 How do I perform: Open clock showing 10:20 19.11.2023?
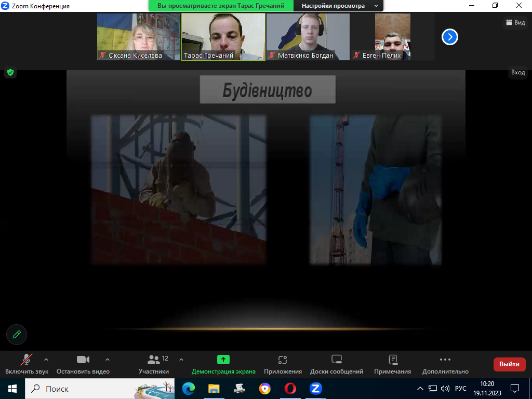tap(487, 389)
